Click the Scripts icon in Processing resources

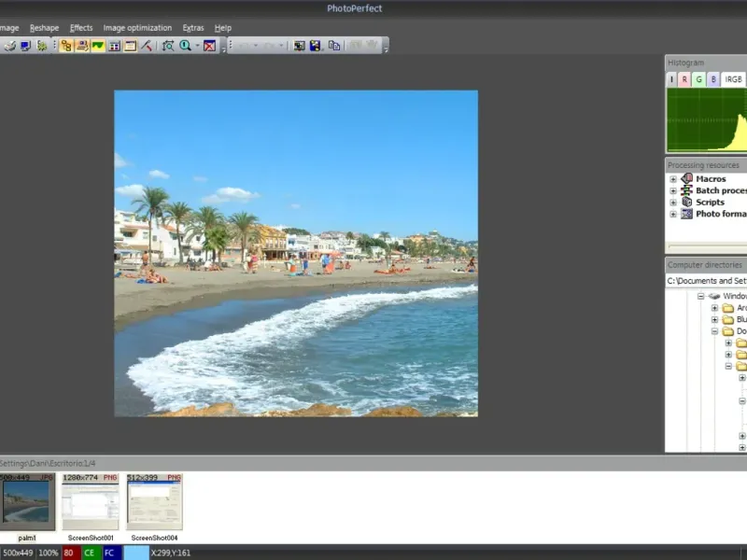pos(686,202)
